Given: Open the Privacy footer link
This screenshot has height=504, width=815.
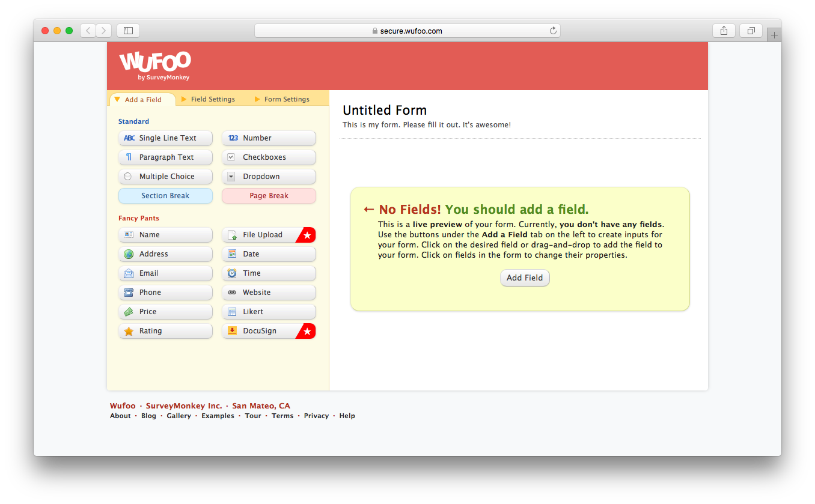Looking at the screenshot, I should click(316, 416).
